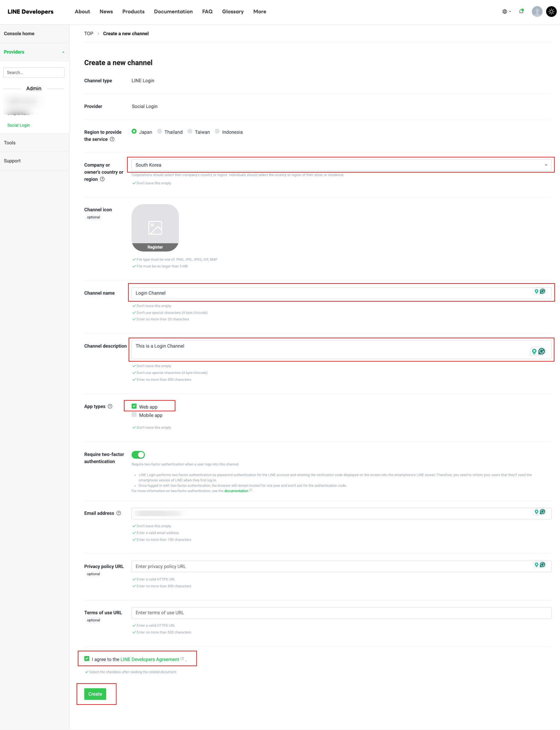Open the About menu

(x=82, y=12)
